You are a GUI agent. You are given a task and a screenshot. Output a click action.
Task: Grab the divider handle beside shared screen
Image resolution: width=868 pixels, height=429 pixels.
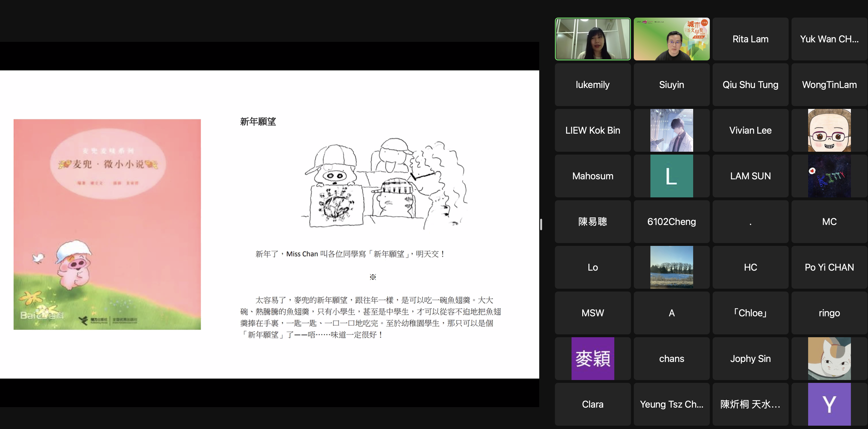click(541, 224)
